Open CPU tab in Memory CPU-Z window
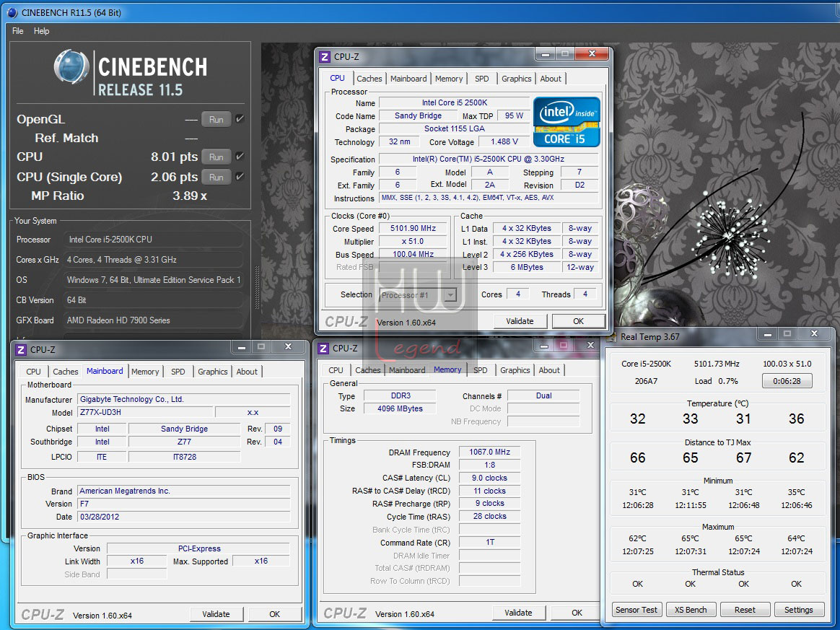 (x=336, y=371)
